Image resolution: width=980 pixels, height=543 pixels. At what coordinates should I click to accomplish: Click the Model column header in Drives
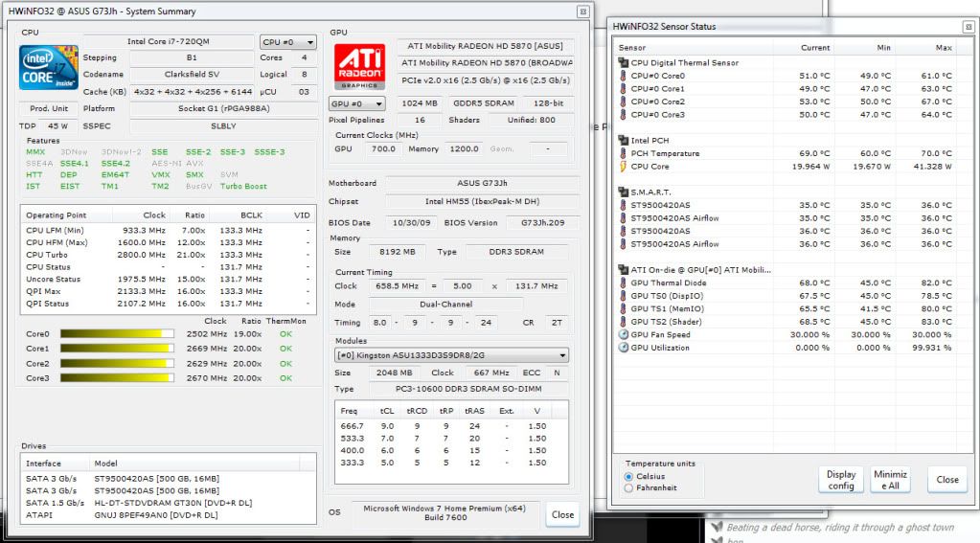pyautogui.click(x=195, y=464)
